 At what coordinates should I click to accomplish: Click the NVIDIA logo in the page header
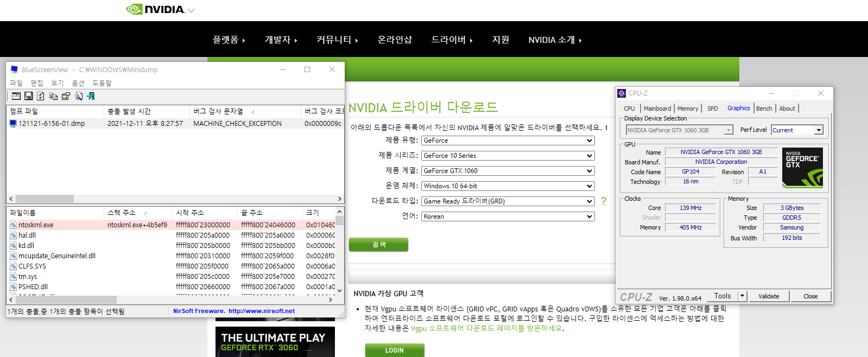coord(155,9)
